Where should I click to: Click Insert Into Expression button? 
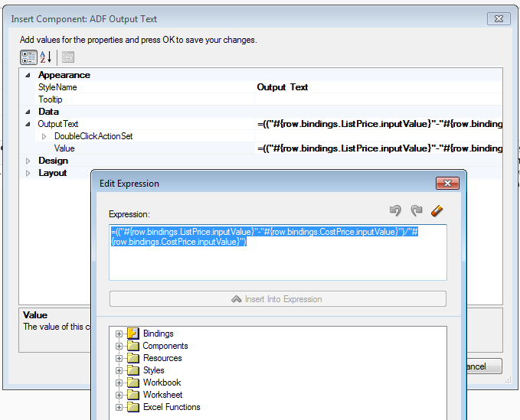(278, 299)
